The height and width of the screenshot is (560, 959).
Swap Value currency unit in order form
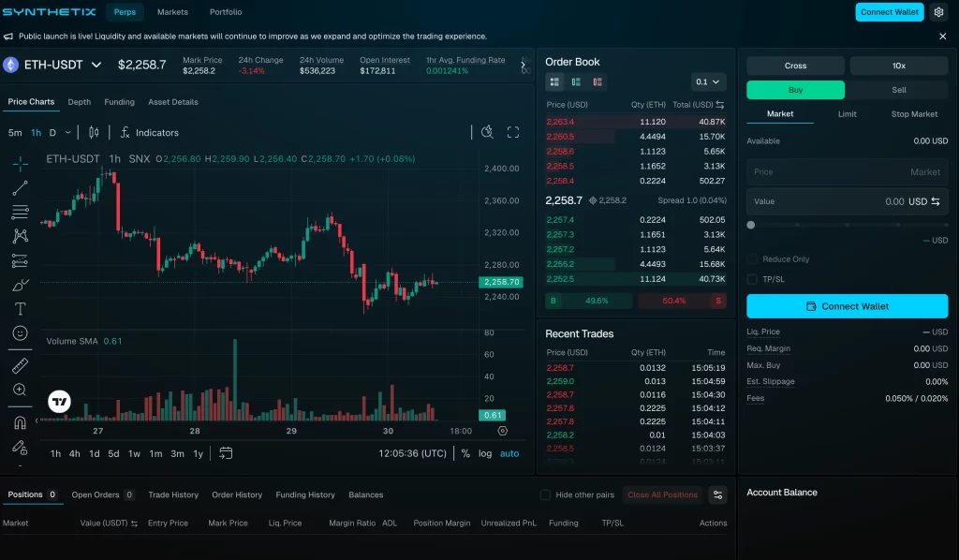pyautogui.click(x=936, y=201)
